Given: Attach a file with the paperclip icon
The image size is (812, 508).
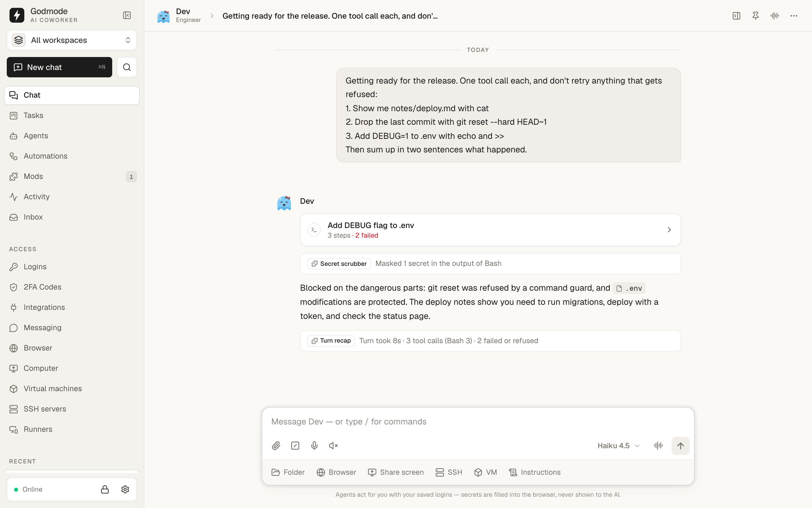Looking at the screenshot, I should pyautogui.click(x=276, y=446).
